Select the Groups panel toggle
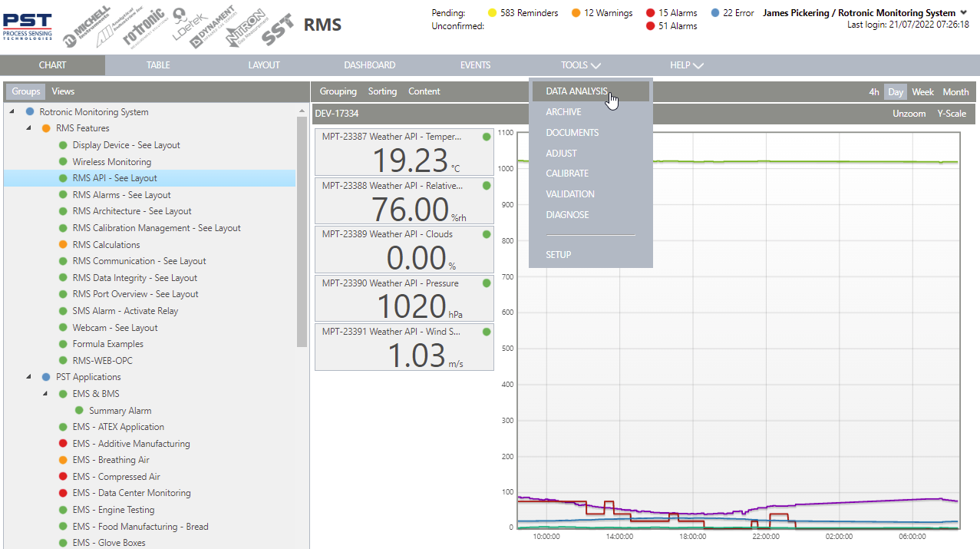The image size is (980, 549). tap(26, 91)
